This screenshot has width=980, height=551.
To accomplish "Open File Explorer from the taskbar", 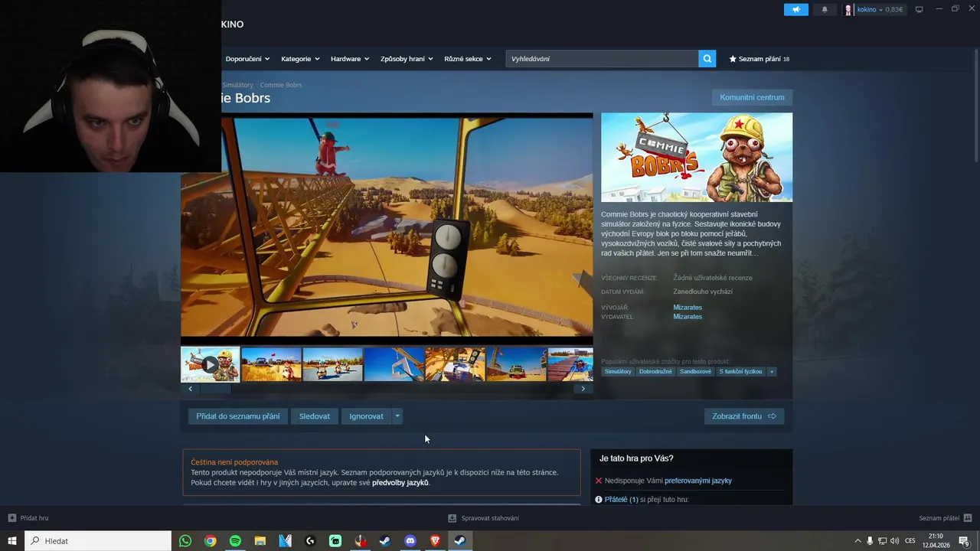I will pyautogui.click(x=260, y=541).
